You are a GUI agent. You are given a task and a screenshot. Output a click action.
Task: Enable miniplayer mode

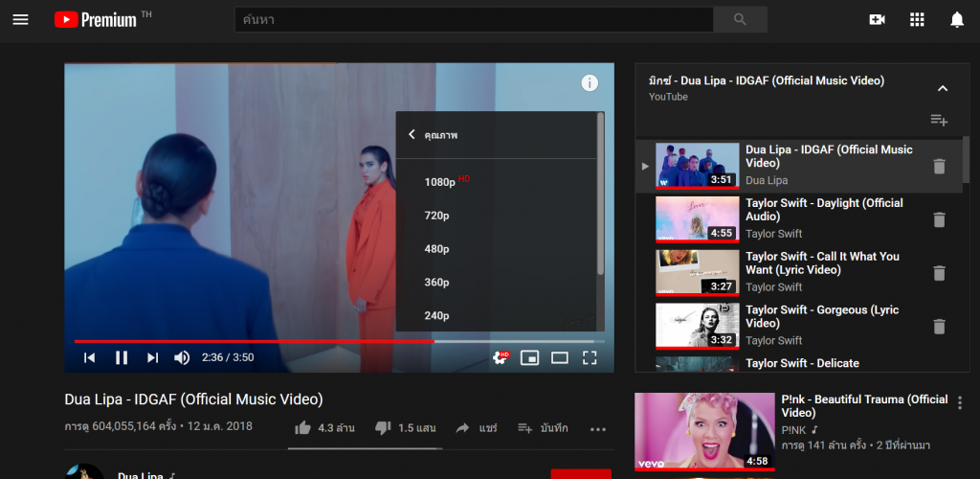tap(529, 357)
